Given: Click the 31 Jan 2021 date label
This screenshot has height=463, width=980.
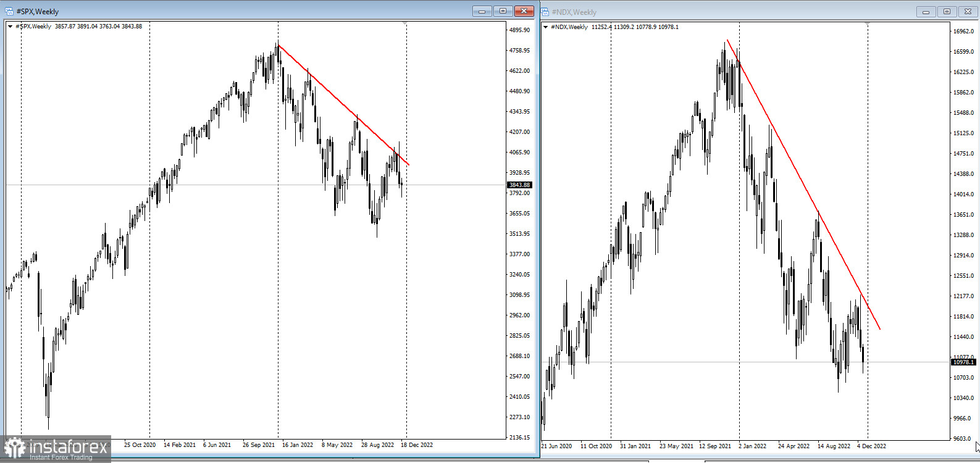Looking at the screenshot, I should (x=635, y=446).
